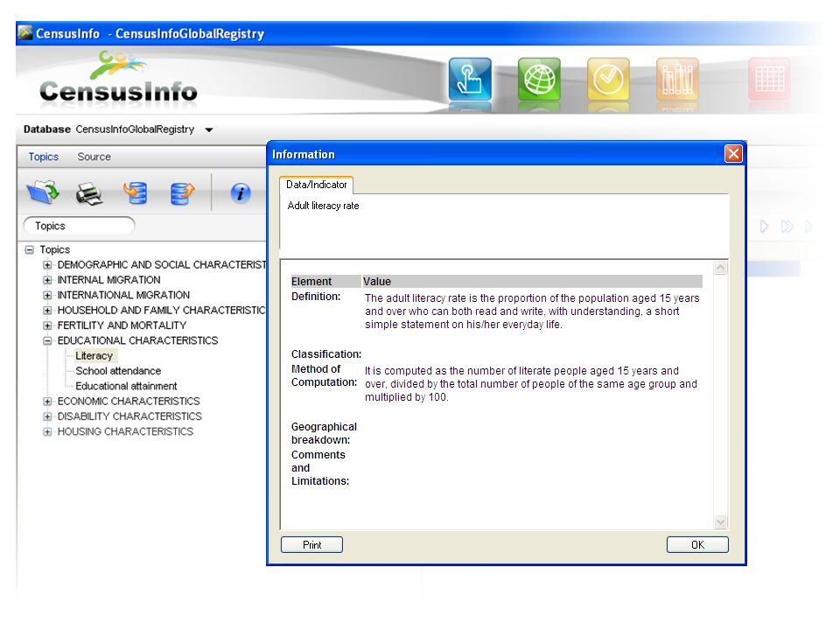Expand the International Migration node
This screenshot has width=840, height=630.
point(47,295)
